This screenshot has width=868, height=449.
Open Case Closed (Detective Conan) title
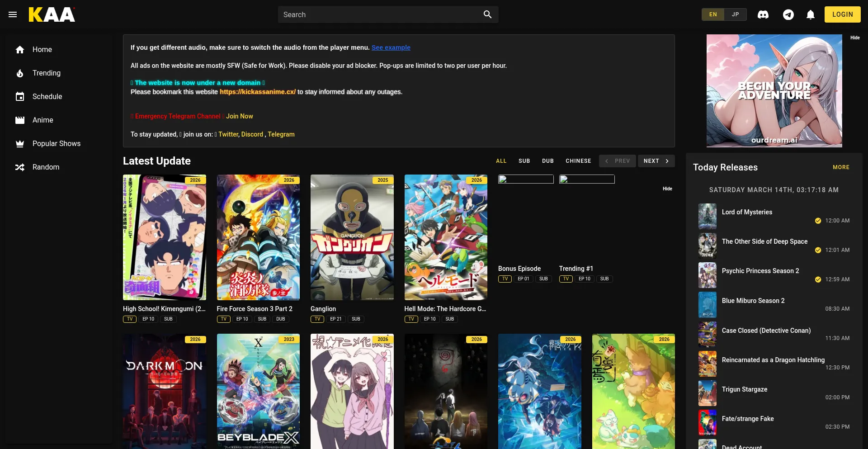pos(766,331)
